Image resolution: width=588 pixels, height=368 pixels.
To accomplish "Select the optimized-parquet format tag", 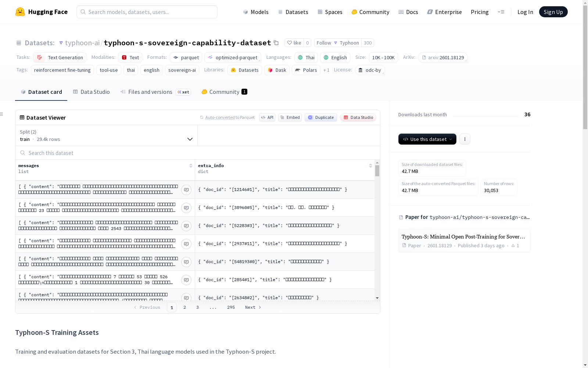I will click(x=233, y=57).
